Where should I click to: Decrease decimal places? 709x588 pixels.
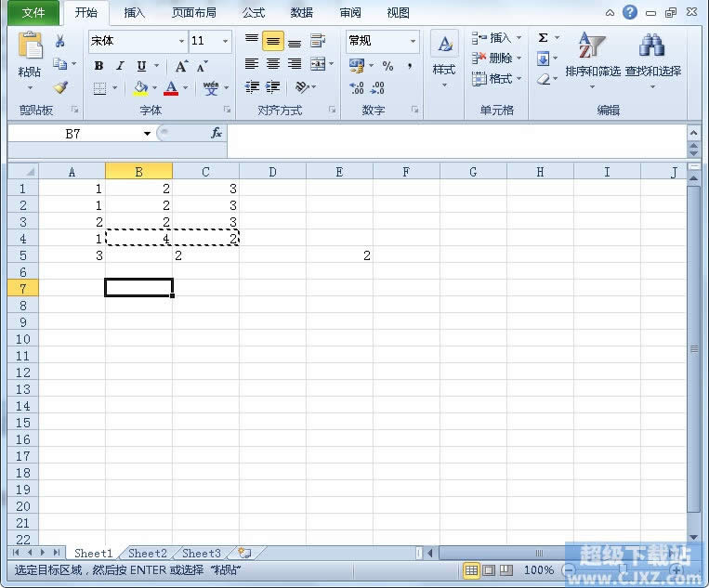coord(377,87)
